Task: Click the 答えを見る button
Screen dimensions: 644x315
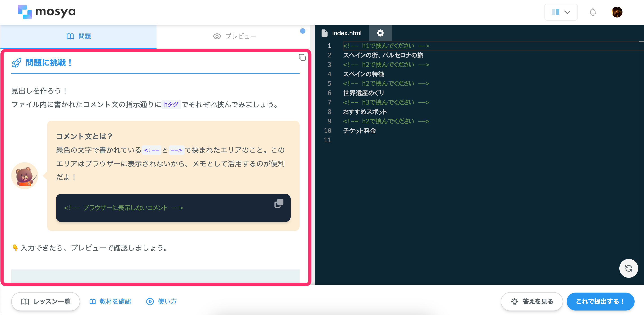Action: click(x=531, y=301)
